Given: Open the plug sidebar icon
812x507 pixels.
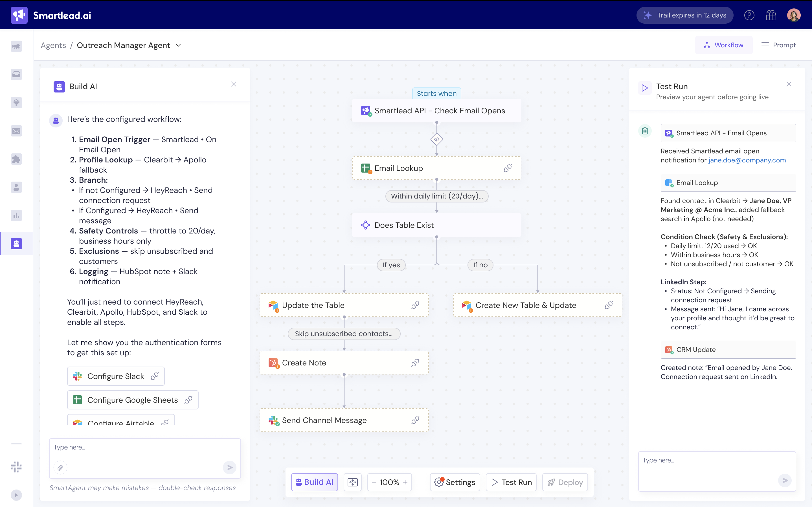Looking at the screenshot, I should point(16,103).
